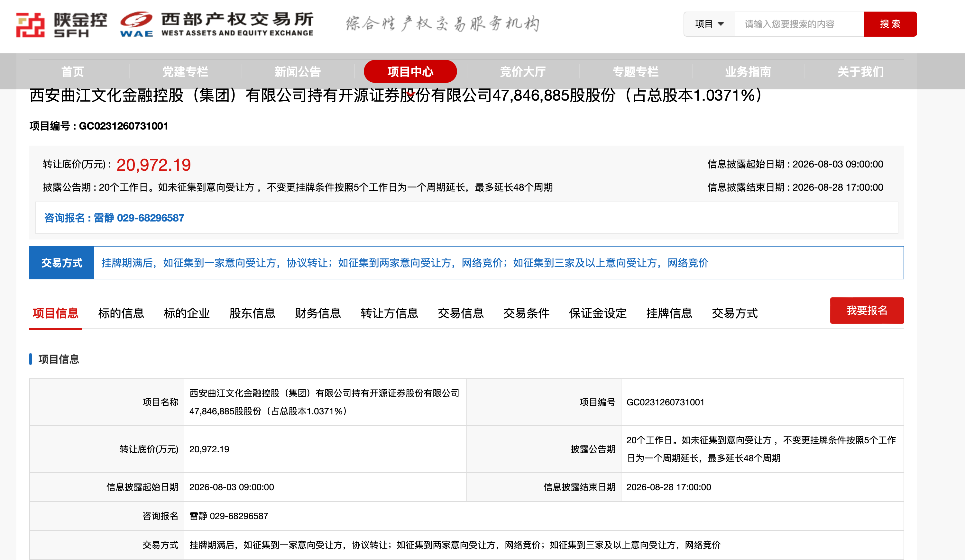Click the search input field
Screen dimensions: 965x560
point(799,24)
